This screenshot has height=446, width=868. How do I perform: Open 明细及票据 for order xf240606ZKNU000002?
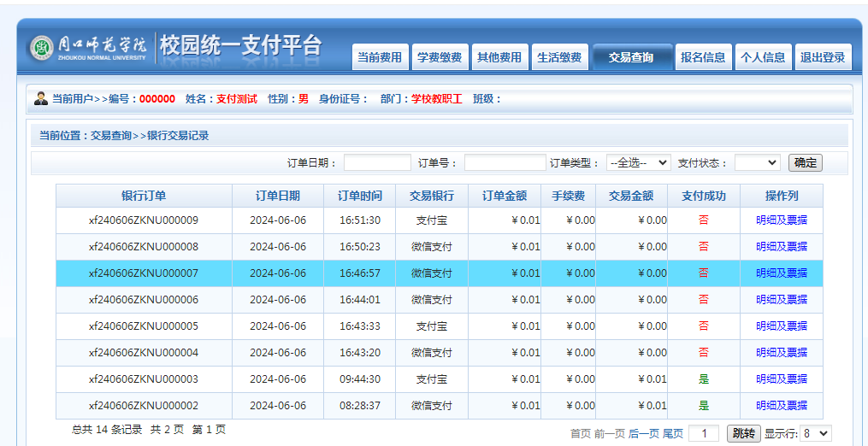(x=782, y=406)
